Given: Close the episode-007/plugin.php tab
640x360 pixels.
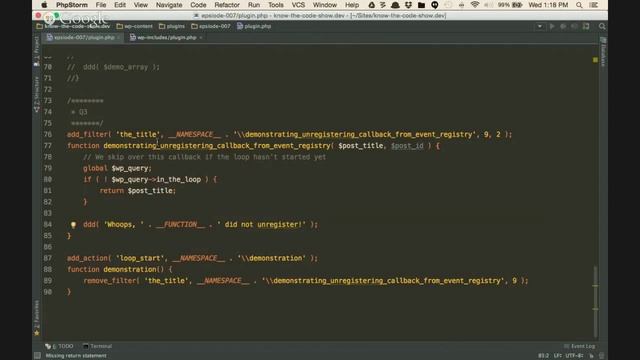Looking at the screenshot, I should point(118,38).
